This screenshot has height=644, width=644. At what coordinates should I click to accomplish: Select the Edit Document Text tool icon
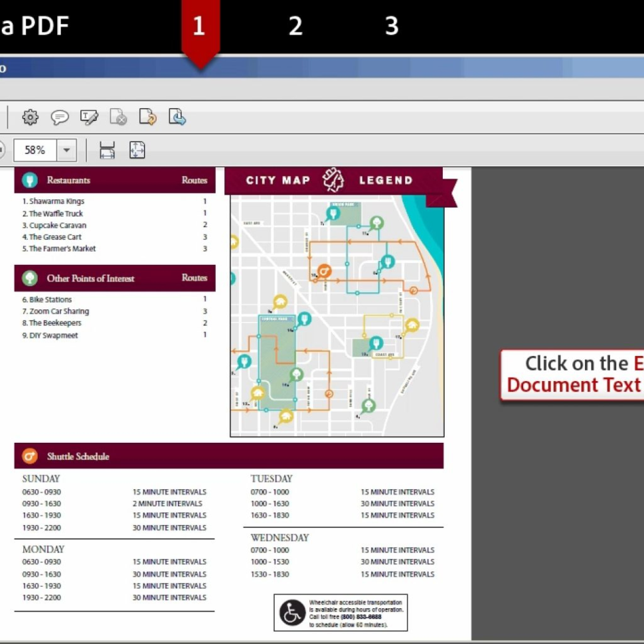89,118
